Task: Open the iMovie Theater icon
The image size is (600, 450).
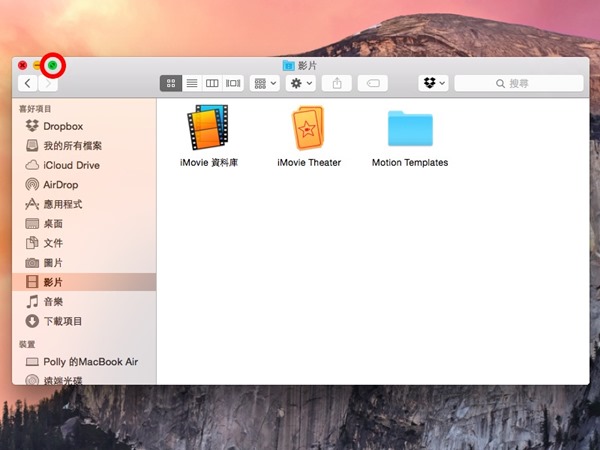Action: [309, 130]
